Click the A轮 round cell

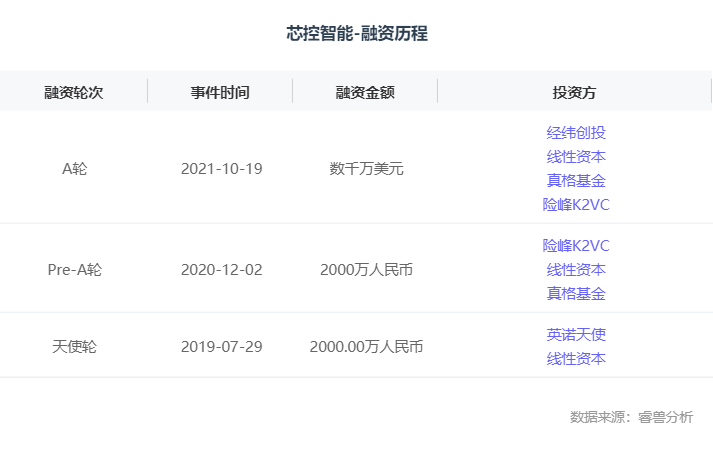tap(75, 169)
